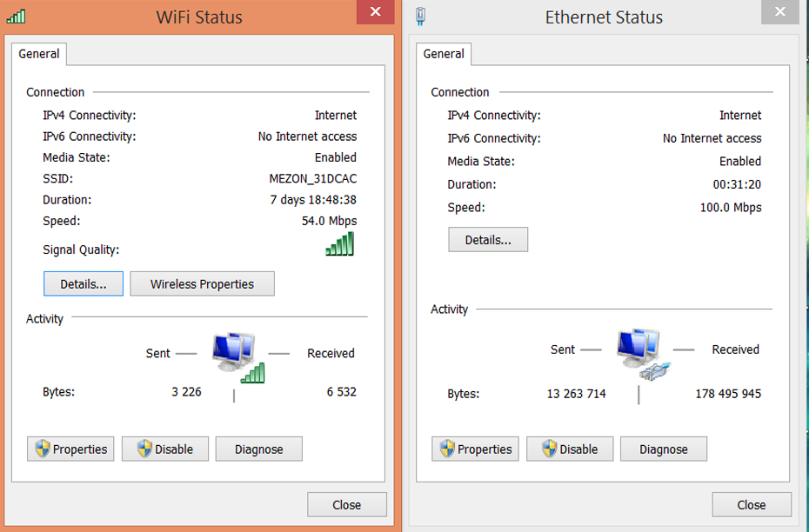Image resolution: width=809 pixels, height=532 pixels.
Task: Diagnose the Ethernet connection
Action: (x=664, y=449)
